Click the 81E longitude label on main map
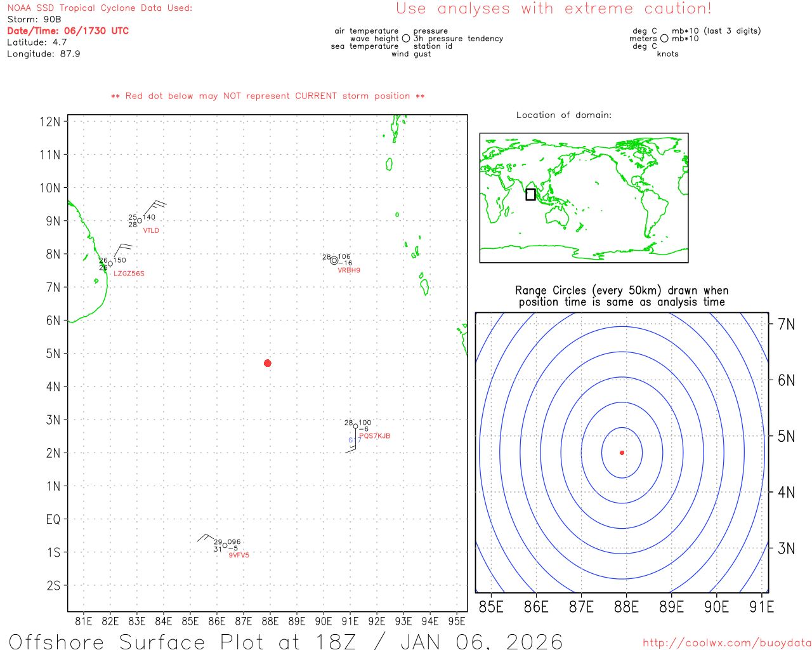 [x=84, y=621]
